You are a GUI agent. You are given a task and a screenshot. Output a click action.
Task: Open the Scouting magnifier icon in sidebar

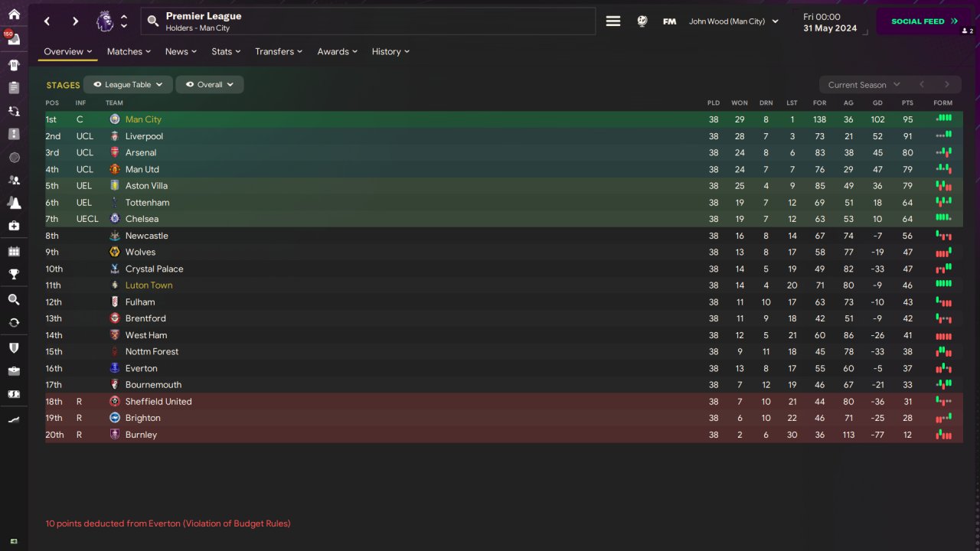coord(14,299)
